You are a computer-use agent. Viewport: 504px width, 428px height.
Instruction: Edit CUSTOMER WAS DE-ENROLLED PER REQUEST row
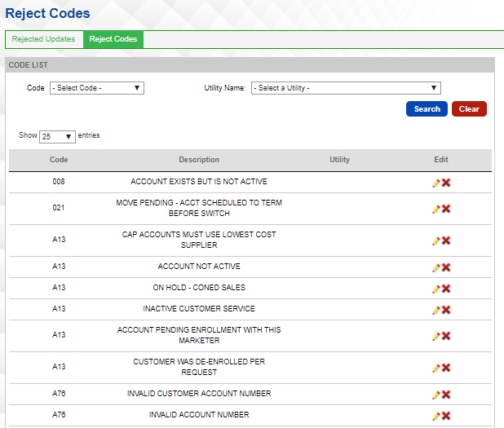tap(435, 368)
